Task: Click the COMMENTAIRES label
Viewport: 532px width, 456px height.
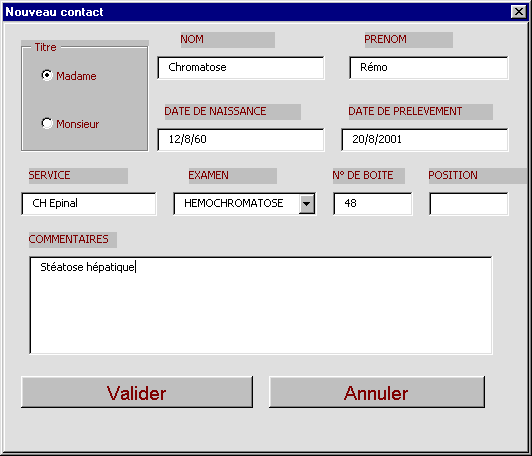Action: click(x=69, y=240)
